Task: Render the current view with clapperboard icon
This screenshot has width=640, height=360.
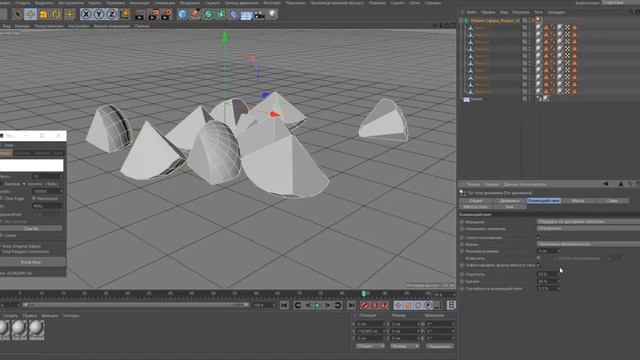Action: (140, 15)
